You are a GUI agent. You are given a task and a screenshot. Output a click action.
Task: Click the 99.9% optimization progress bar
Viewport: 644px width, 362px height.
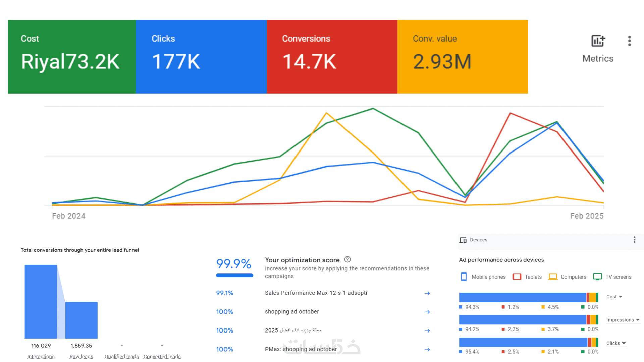coord(234,276)
